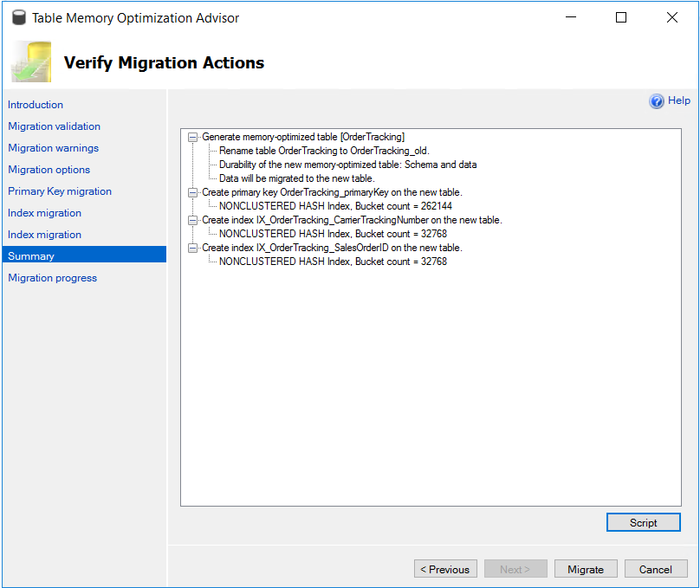Collapse IX_OrderTracking_SalesOrderID index node
This screenshot has height=588, width=700.
(192, 248)
